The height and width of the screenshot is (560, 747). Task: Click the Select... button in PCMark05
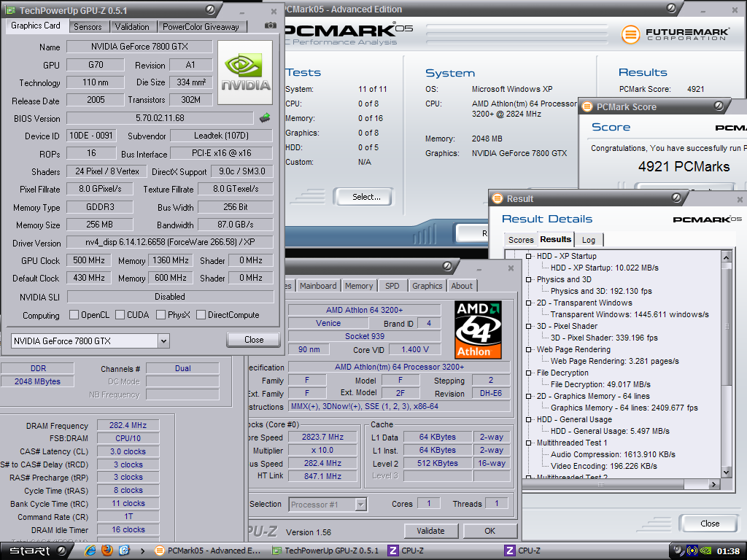click(x=366, y=197)
